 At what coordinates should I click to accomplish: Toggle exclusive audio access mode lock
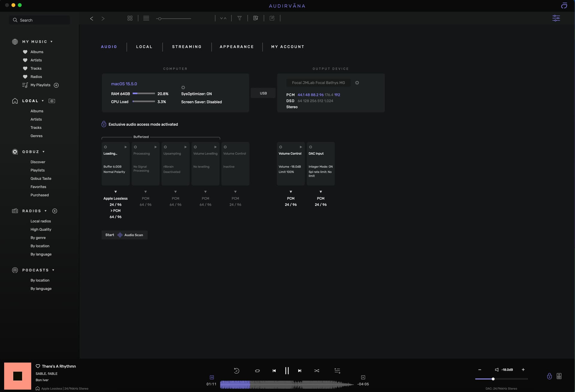point(104,124)
